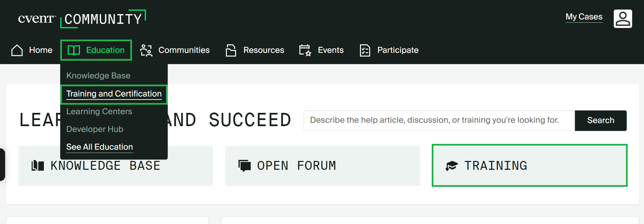The width and height of the screenshot is (644, 224).
Task: Go to the Home nav item
Action: (32, 50)
